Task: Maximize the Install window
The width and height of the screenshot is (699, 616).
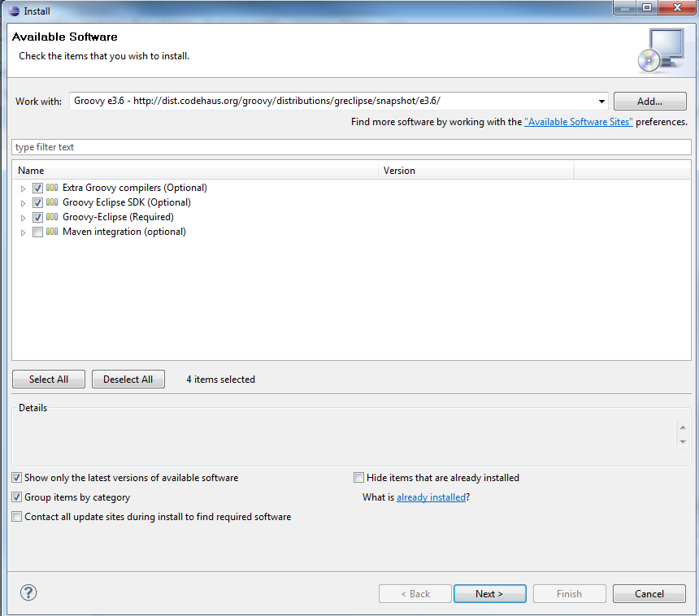Action: (647, 7)
